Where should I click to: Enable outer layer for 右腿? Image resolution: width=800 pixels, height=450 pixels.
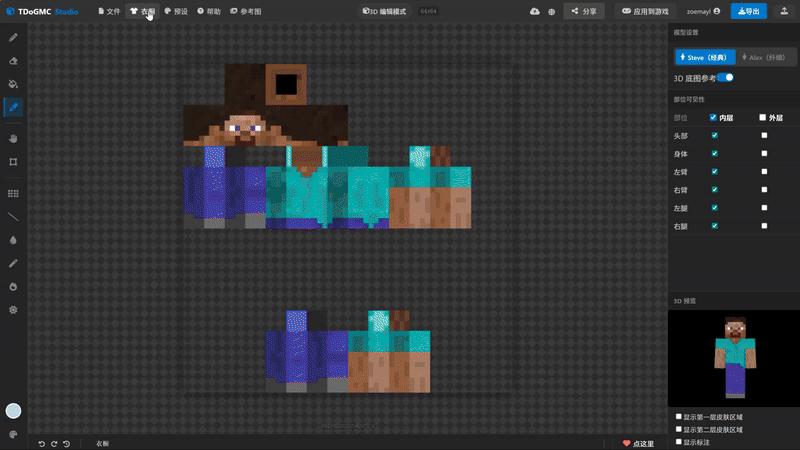pos(764,226)
